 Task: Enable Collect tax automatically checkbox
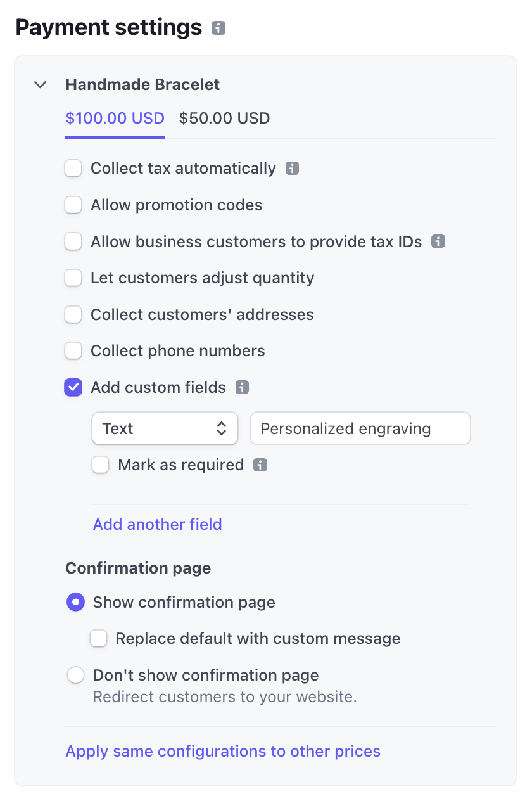[73, 169]
